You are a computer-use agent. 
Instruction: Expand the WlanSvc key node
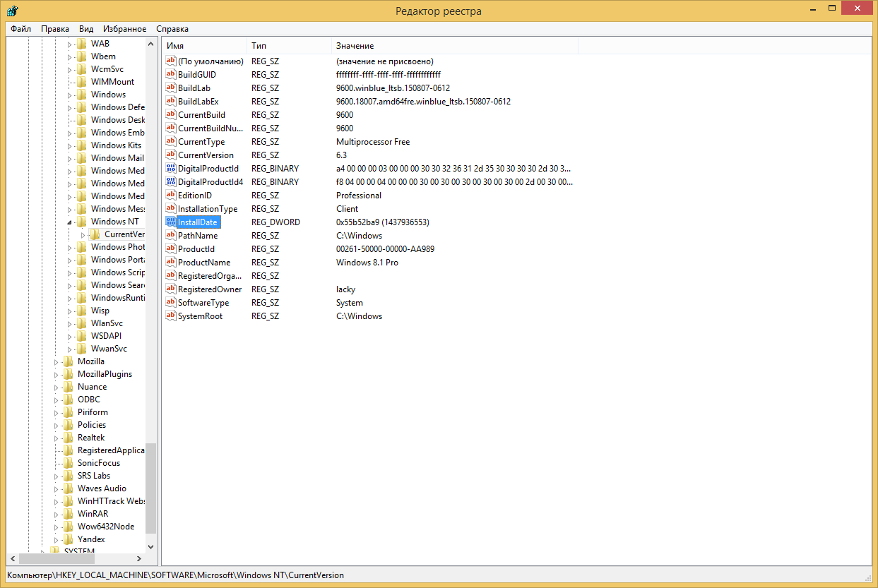(70, 323)
